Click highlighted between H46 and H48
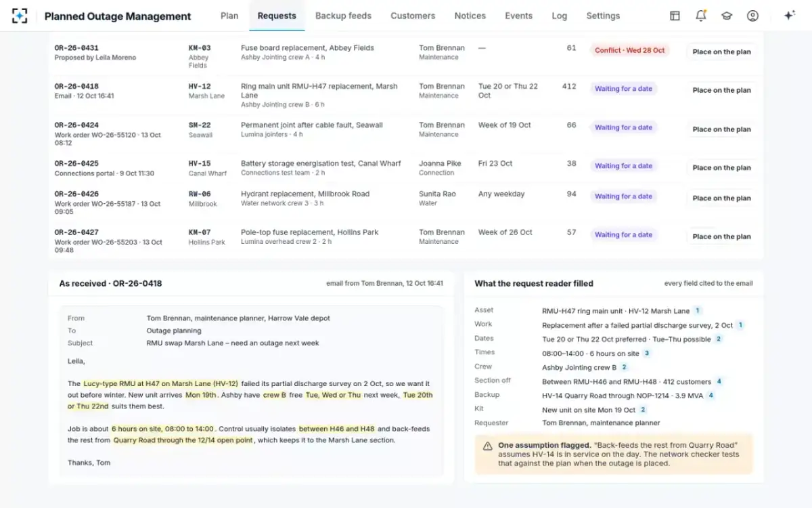Screen dimensions: 812x508 coord(336,429)
